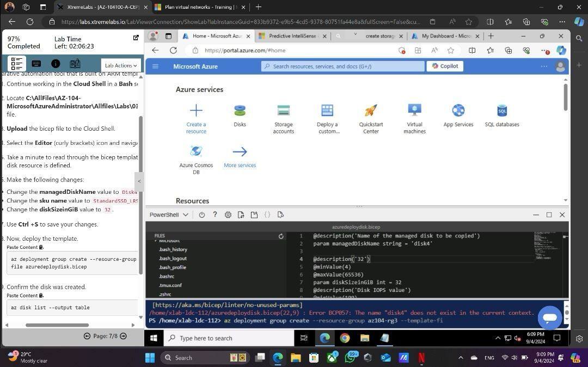Refresh the FILES list in editor
This screenshot has width=588, height=367.
tap(281, 236)
